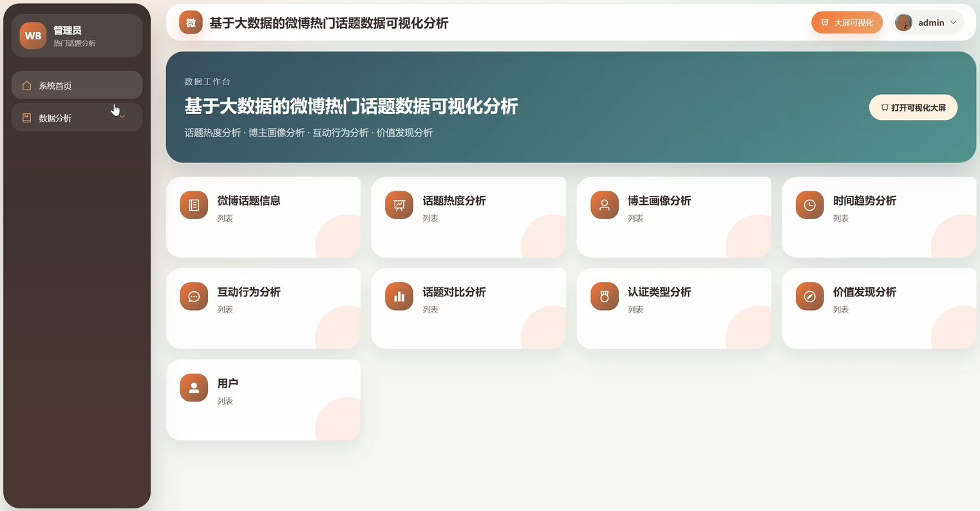Click the banner subtitle listing analyses
This screenshot has height=511, width=980.
pyautogui.click(x=308, y=133)
